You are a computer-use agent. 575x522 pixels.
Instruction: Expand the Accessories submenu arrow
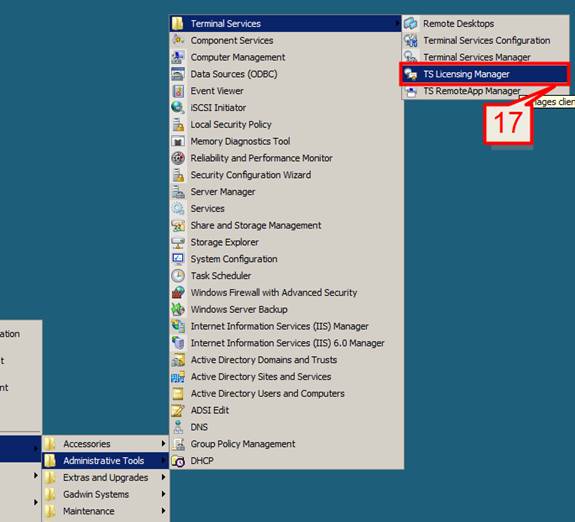(x=163, y=443)
